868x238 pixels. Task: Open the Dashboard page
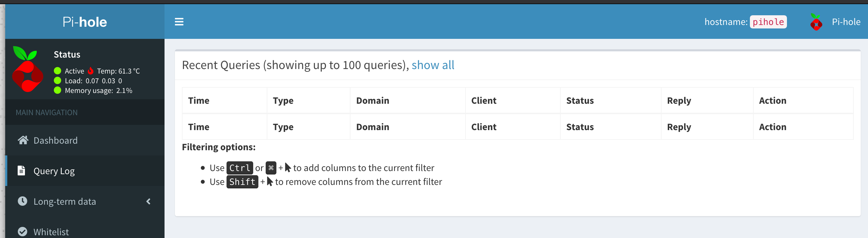point(85,140)
